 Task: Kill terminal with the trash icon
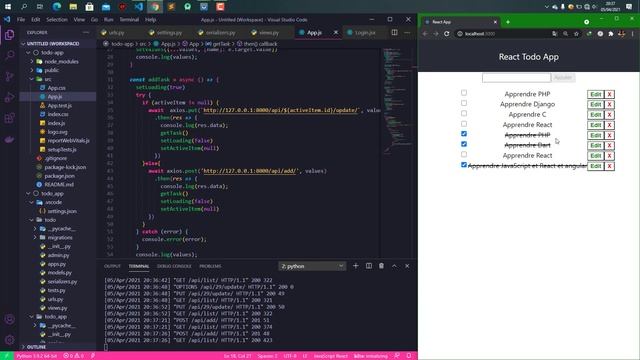click(381, 266)
